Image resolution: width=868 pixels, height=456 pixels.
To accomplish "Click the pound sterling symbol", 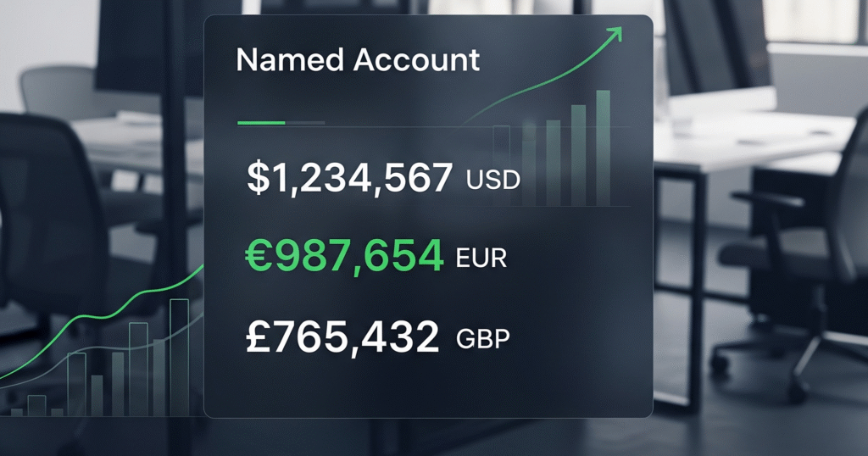I will [x=257, y=336].
